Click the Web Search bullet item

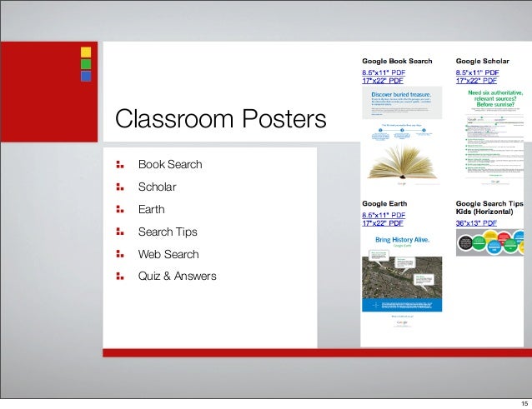pyautogui.click(x=168, y=254)
